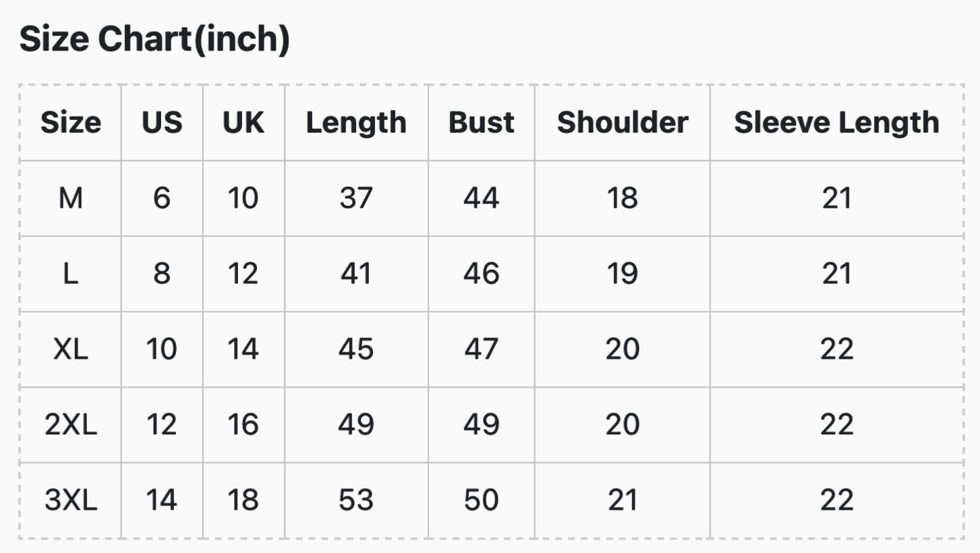This screenshot has height=553, width=980.
Task: Select the Length column header
Action: 356,123
